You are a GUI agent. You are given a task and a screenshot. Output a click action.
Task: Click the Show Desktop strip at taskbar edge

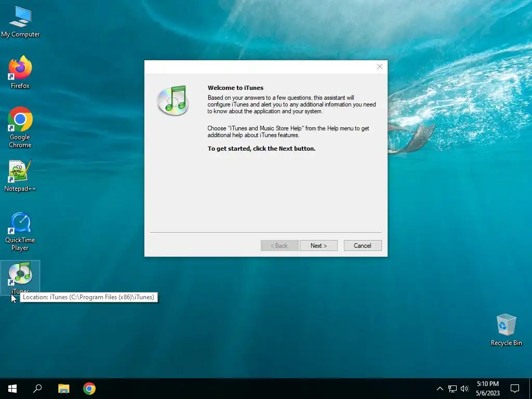pos(530,389)
